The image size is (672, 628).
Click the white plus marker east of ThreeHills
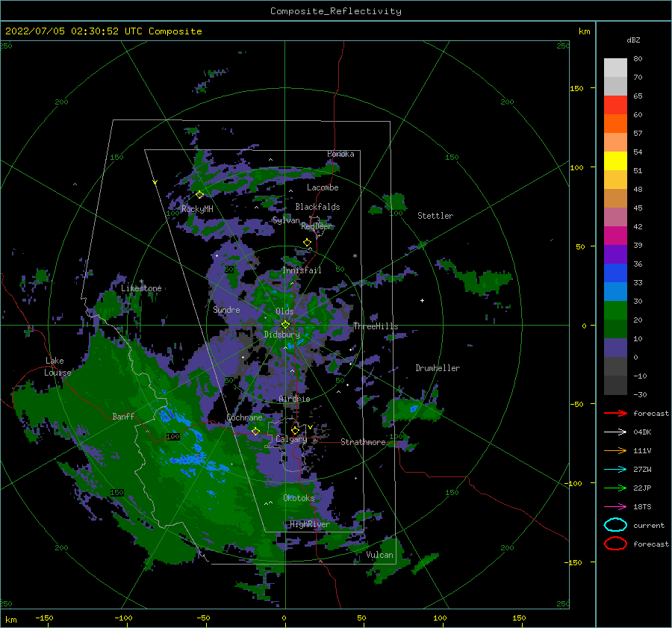coord(422,300)
